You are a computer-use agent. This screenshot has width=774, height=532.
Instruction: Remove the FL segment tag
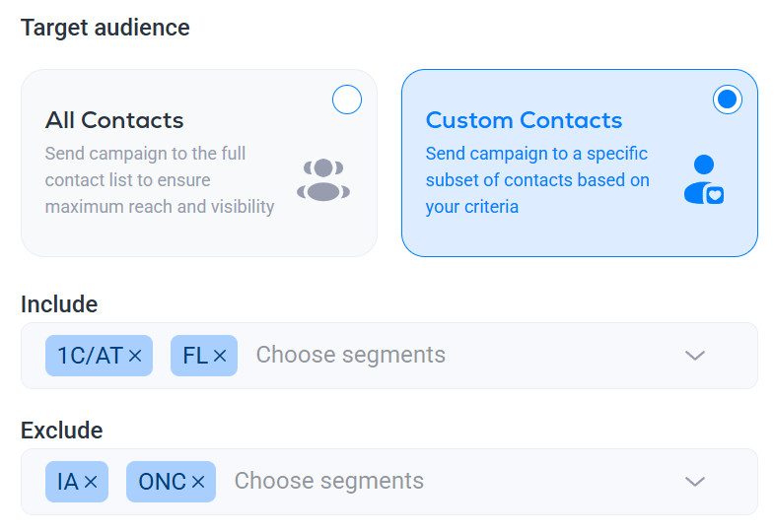[x=220, y=356]
